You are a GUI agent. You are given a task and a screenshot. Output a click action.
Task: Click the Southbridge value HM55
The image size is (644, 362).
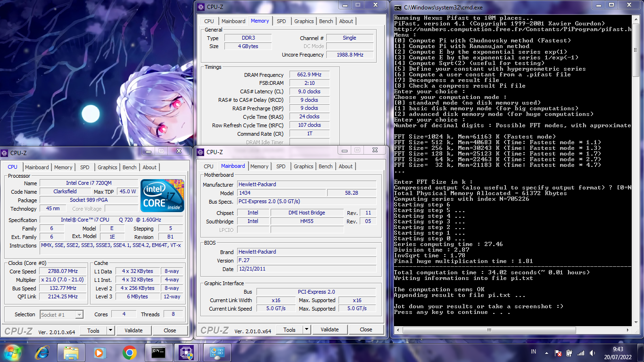(307, 221)
